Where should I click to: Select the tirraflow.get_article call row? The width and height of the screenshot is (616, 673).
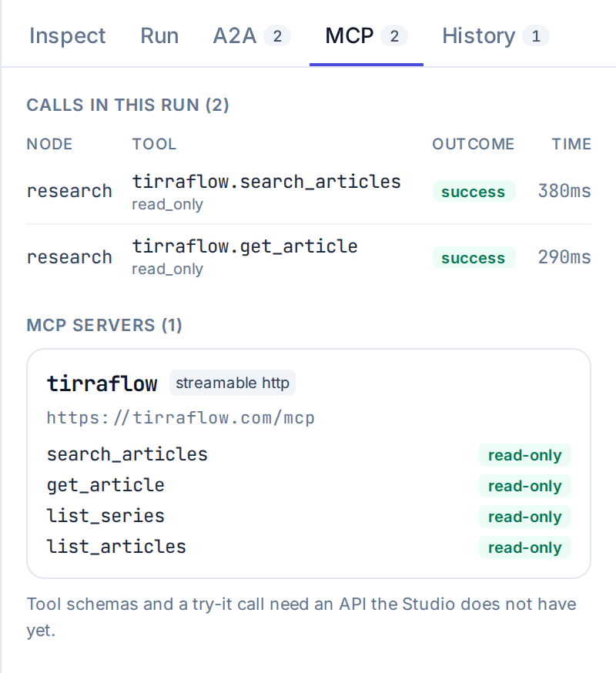coord(309,257)
